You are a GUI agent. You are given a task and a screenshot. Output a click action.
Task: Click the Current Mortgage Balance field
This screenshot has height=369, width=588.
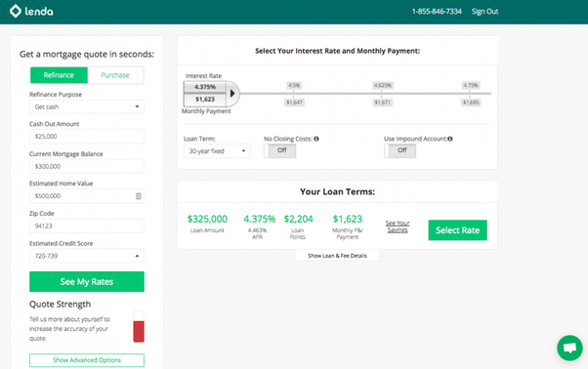coord(87,166)
